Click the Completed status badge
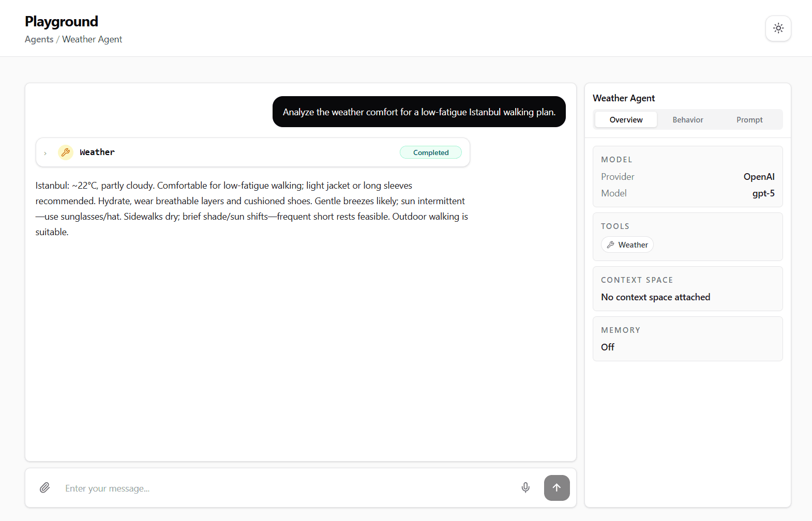Screen dimensions: 812x521 (431, 152)
